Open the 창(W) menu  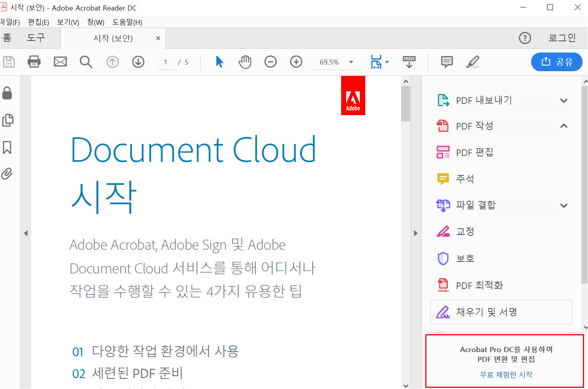click(x=96, y=22)
